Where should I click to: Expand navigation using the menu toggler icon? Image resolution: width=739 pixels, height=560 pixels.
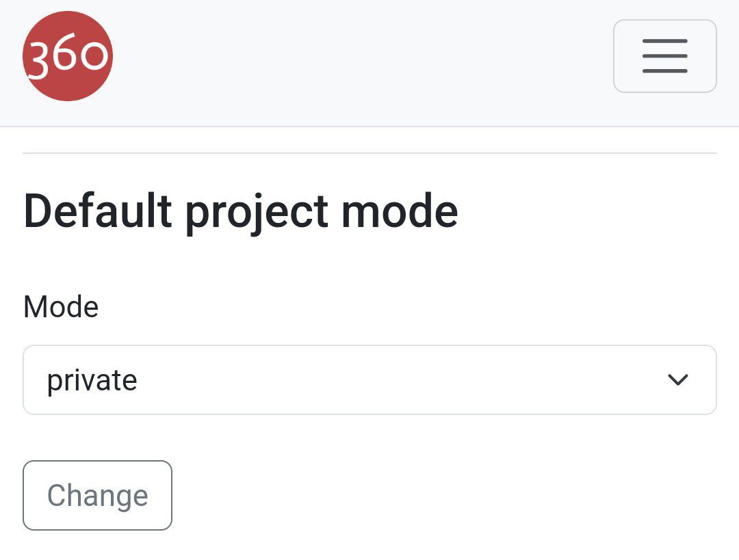pos(664,56)
